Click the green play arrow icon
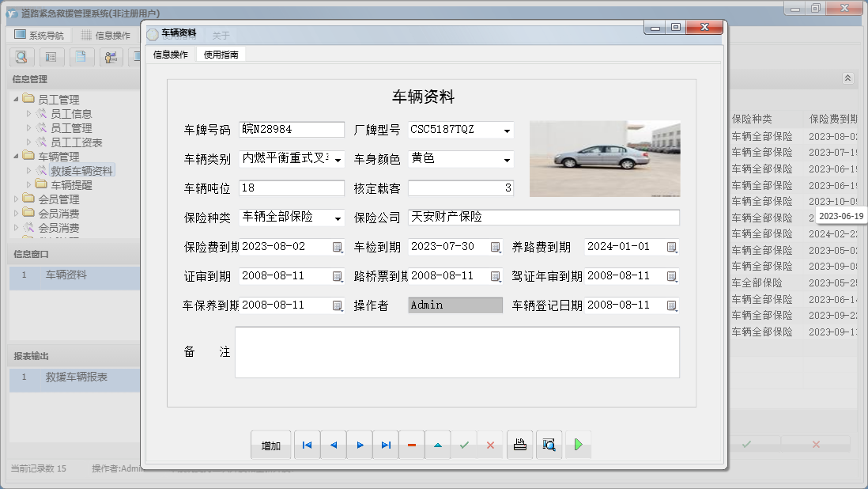 coord(578,445)
